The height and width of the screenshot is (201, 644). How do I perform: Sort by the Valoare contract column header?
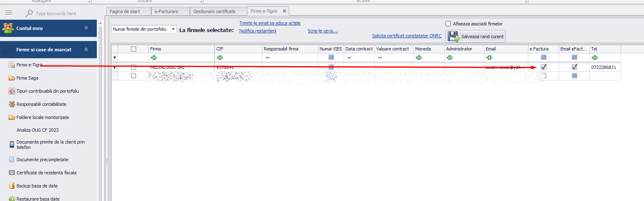[394, 49]
